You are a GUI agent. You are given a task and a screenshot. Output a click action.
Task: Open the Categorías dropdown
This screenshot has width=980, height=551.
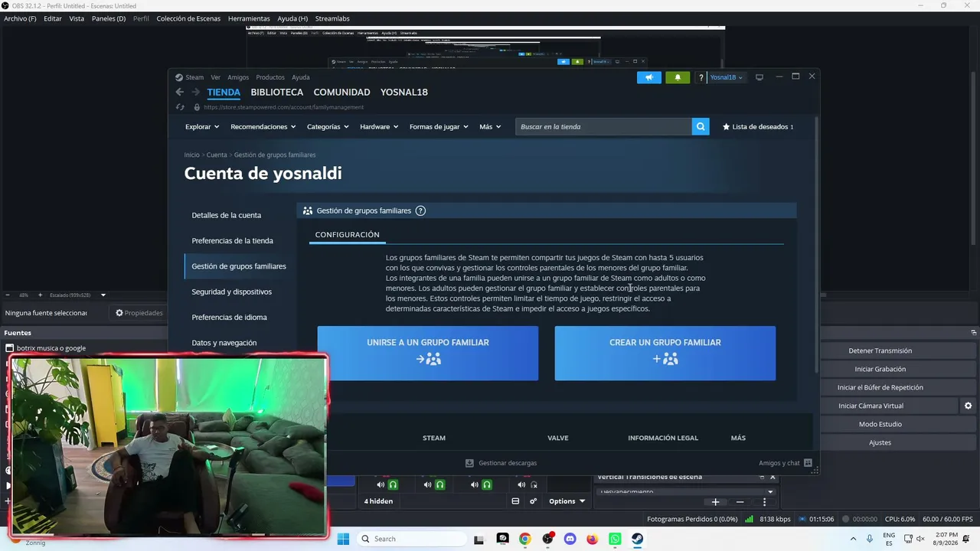point(328,127)
